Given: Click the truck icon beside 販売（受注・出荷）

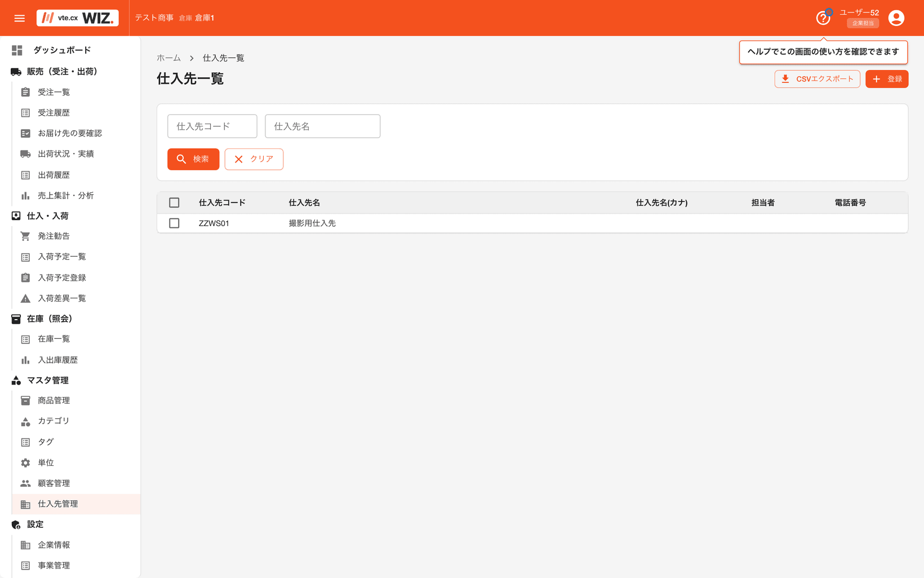Looking at the screenshot, I should click(16, 72).
